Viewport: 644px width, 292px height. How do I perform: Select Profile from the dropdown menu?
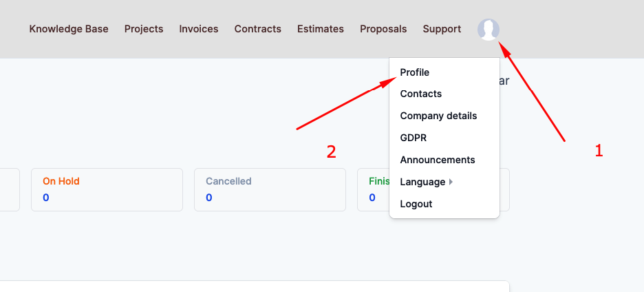pyautogui.click(x=415, y=72)
